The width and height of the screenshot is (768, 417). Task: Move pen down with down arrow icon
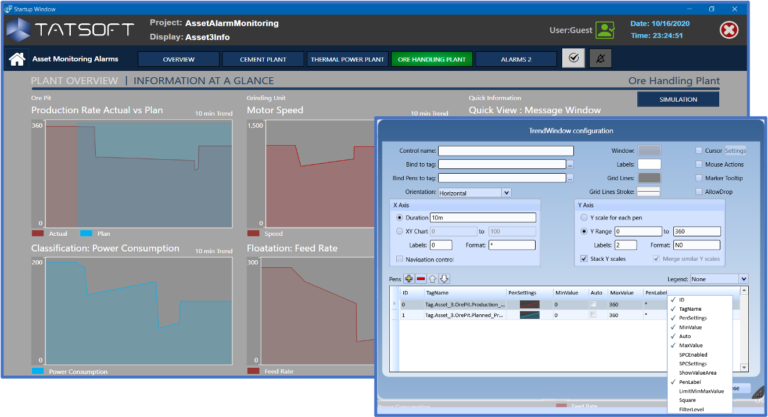[443, 278]
